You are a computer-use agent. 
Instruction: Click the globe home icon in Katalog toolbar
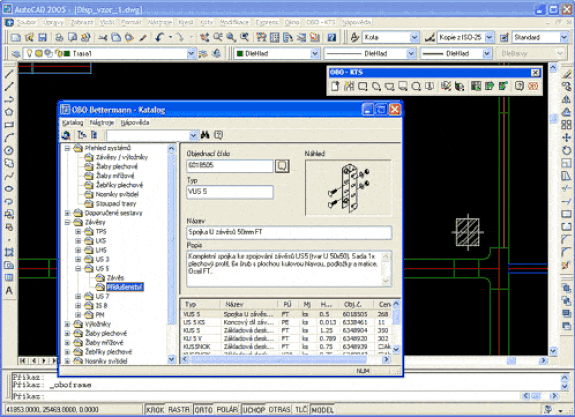click(x=66, y=135)
